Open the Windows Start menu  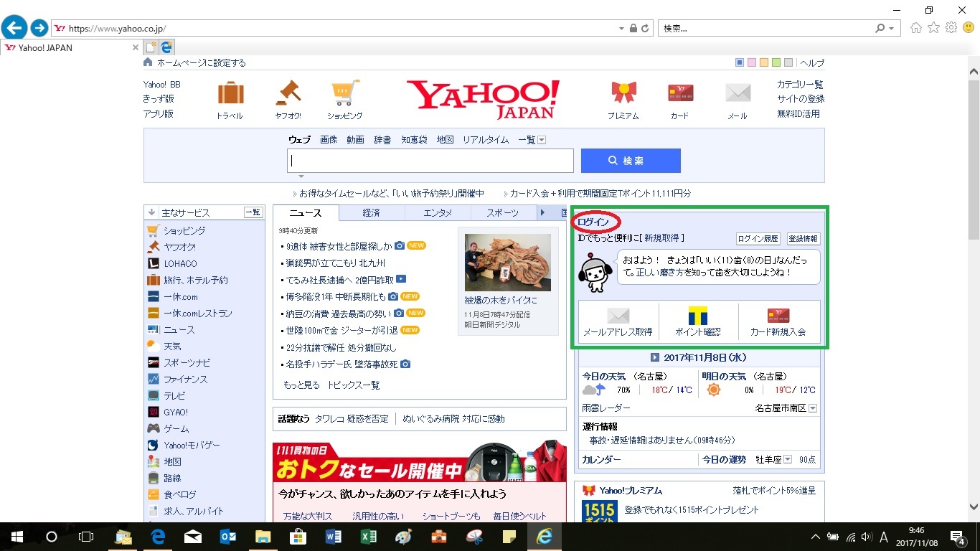click(x=17, y=537)
